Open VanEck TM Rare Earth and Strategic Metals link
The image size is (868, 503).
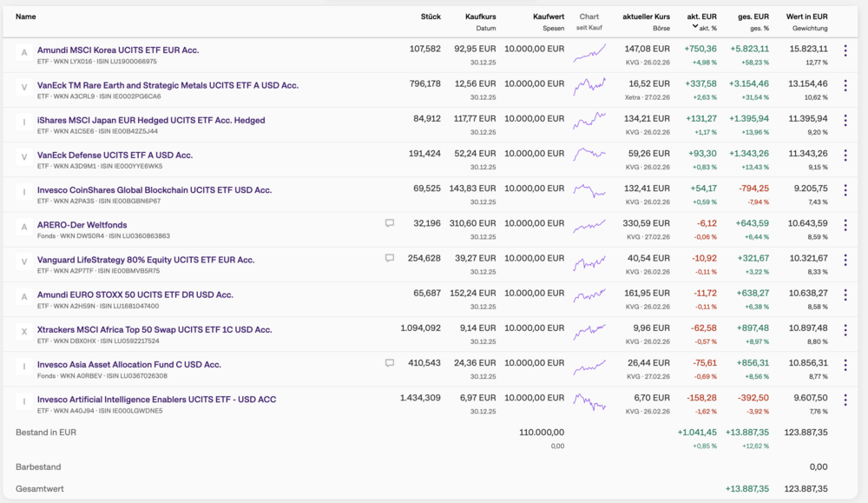pyautogui.click(x=168, y=85)
